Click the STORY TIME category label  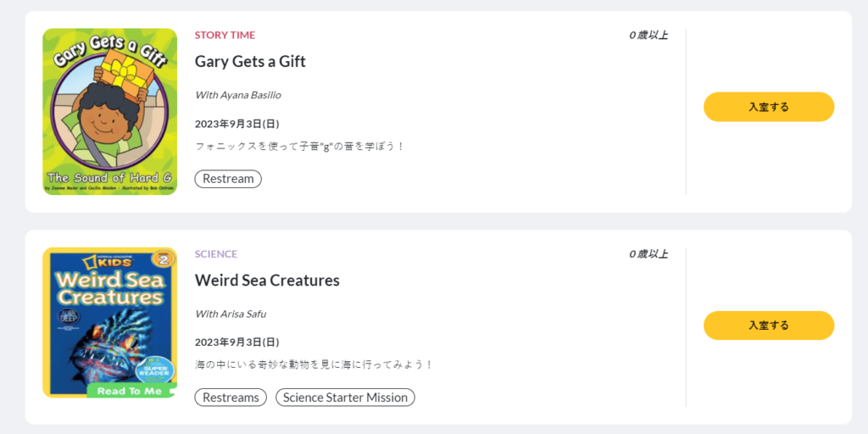(225, 36)
